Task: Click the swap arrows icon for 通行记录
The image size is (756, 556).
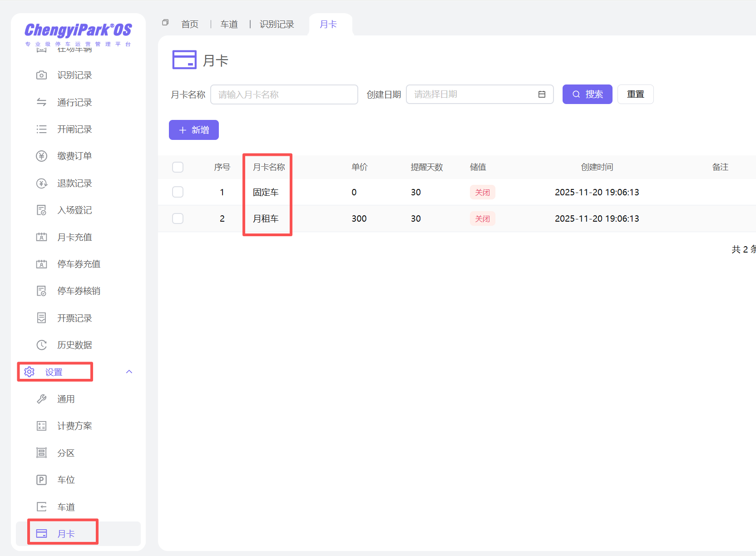Action: click(x=41, y=102)
